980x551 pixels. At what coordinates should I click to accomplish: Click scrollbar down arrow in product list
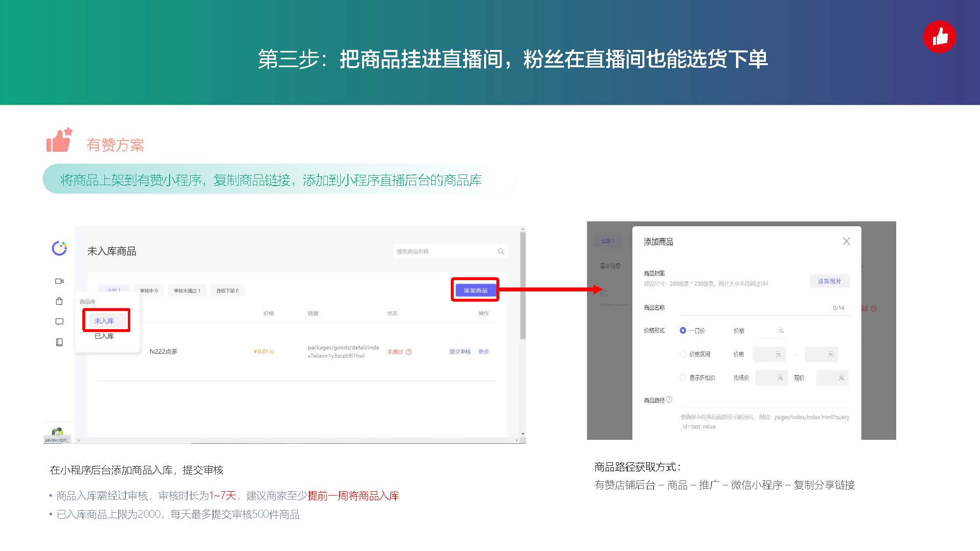pos(523,434)
